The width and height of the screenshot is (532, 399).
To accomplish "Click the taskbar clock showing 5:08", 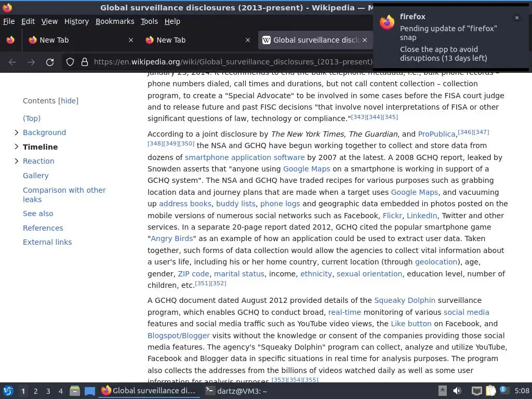I will [522, 391].
